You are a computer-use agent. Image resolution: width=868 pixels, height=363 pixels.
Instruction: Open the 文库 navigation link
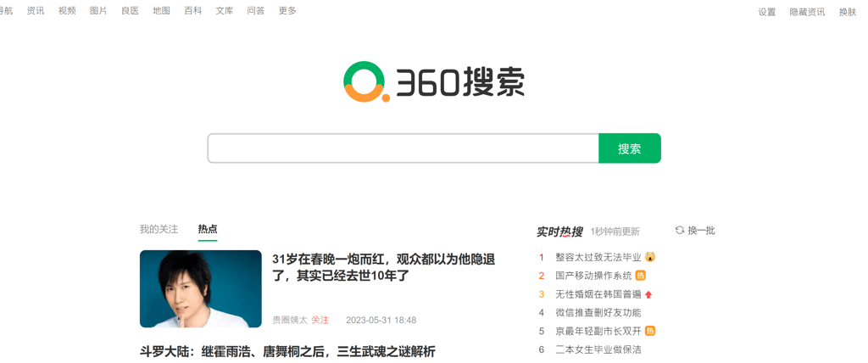tap(225, 10)
